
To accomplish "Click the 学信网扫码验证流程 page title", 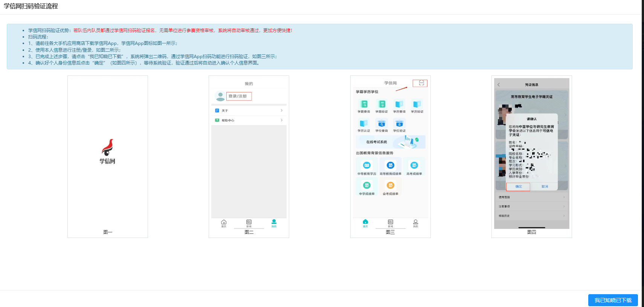I will click(31, 6).
